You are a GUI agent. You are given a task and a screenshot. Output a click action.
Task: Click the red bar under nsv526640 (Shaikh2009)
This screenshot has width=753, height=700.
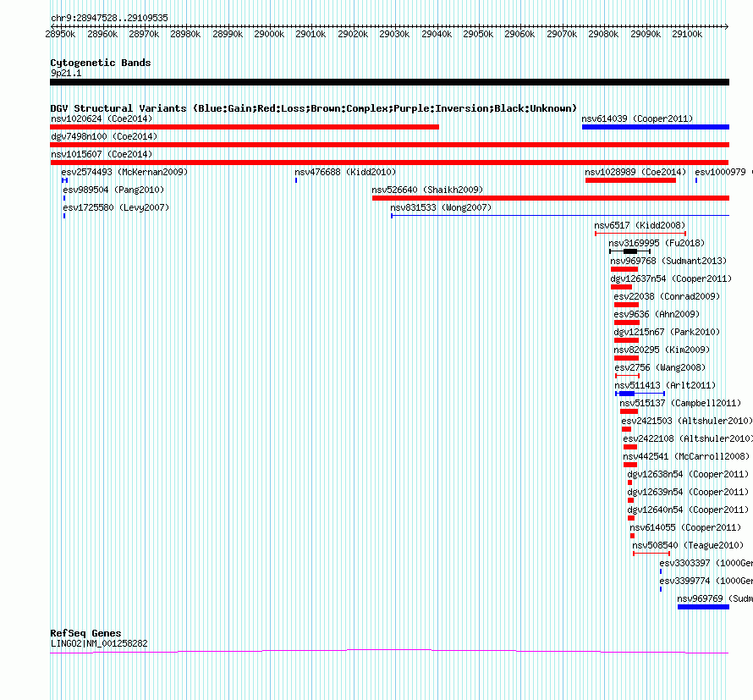click(551, 198)
